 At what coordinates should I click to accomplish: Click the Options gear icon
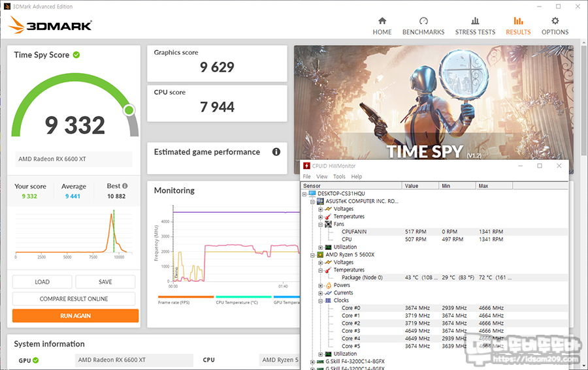(555, 21)
